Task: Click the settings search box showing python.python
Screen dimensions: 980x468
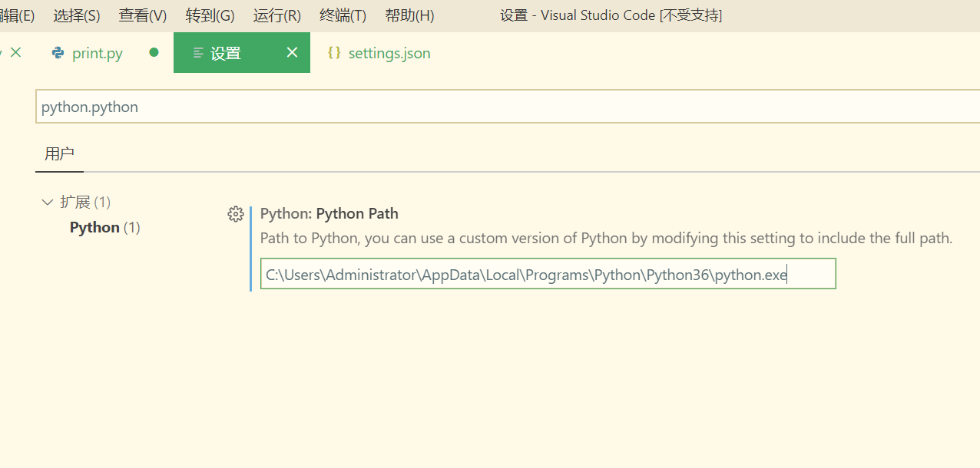Action: click(307, 106)
